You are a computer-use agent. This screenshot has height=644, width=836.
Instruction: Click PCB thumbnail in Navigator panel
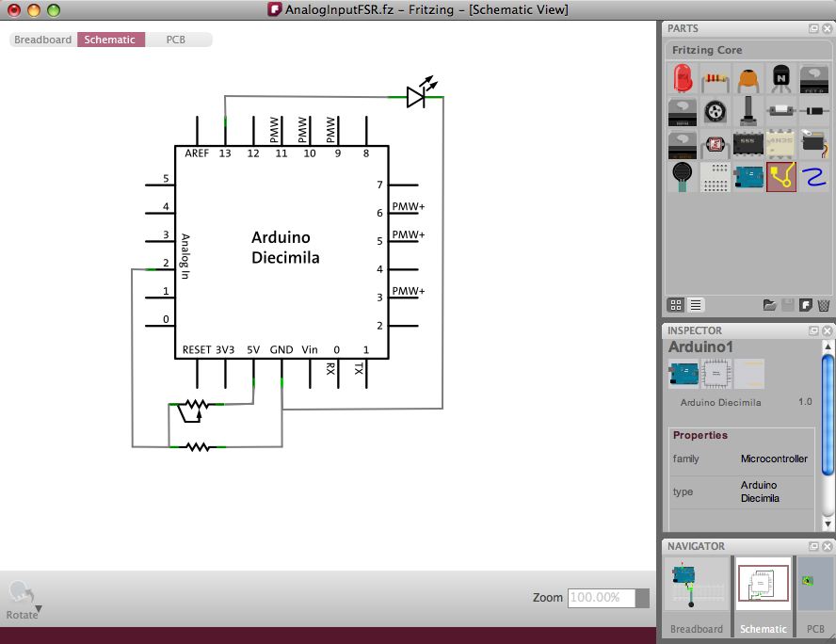pyautogui.click(x=814, y=588)
